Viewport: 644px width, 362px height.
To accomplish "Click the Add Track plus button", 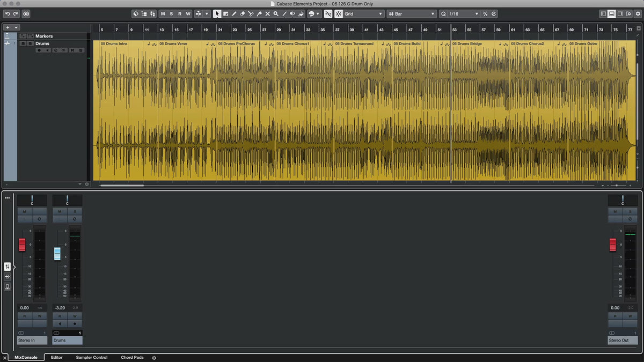I will point(8,27).
